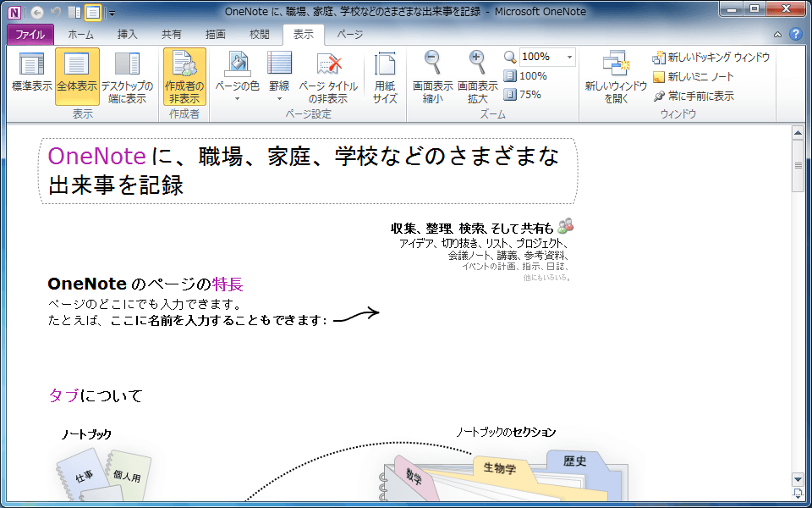Click the vertical scrollbar thumb

798,165
